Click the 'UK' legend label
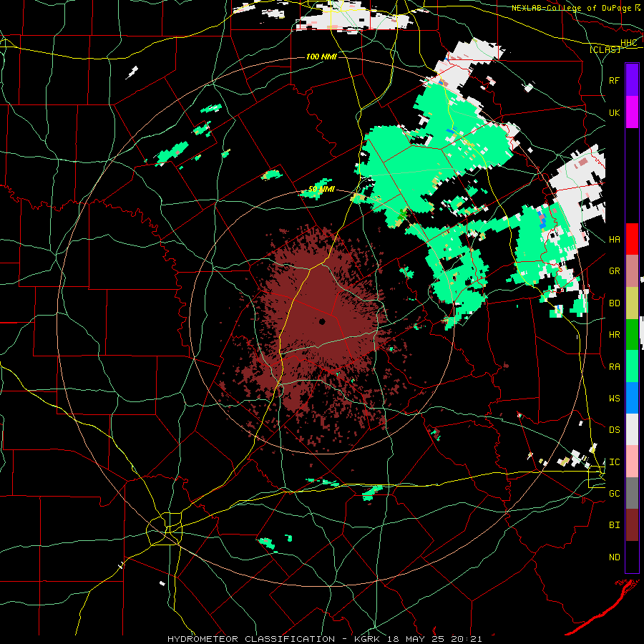Image resolution: width=644 pixels, height=644 pixels. [614, 112]
